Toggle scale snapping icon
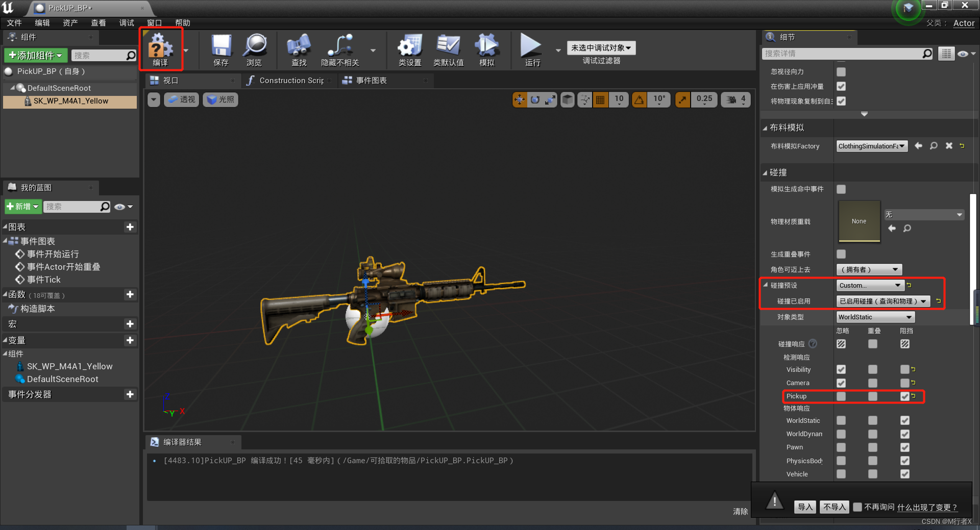 coord(682,99)
